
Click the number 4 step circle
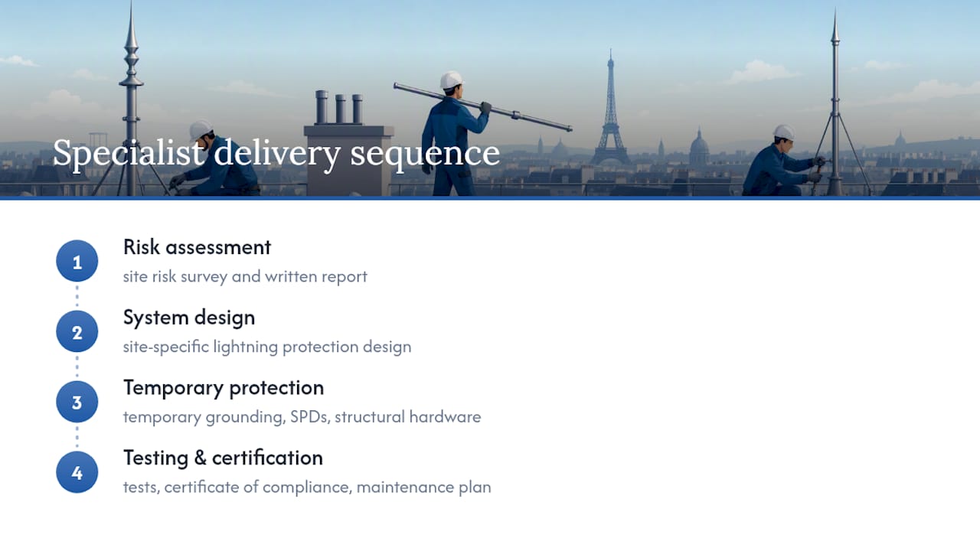pos(77,473)
